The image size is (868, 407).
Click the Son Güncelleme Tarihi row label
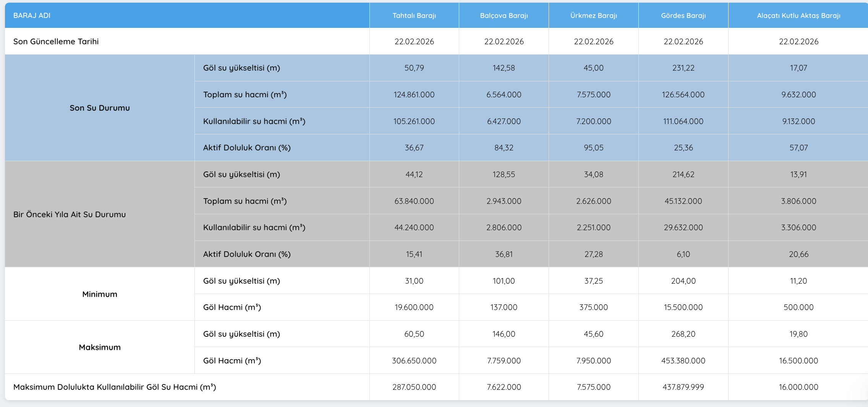[56, 42]
